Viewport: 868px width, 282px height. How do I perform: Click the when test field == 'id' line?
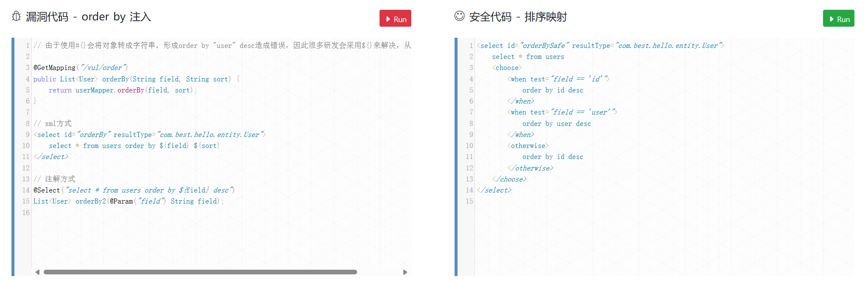pyautogui.click(x=558, y=79)
